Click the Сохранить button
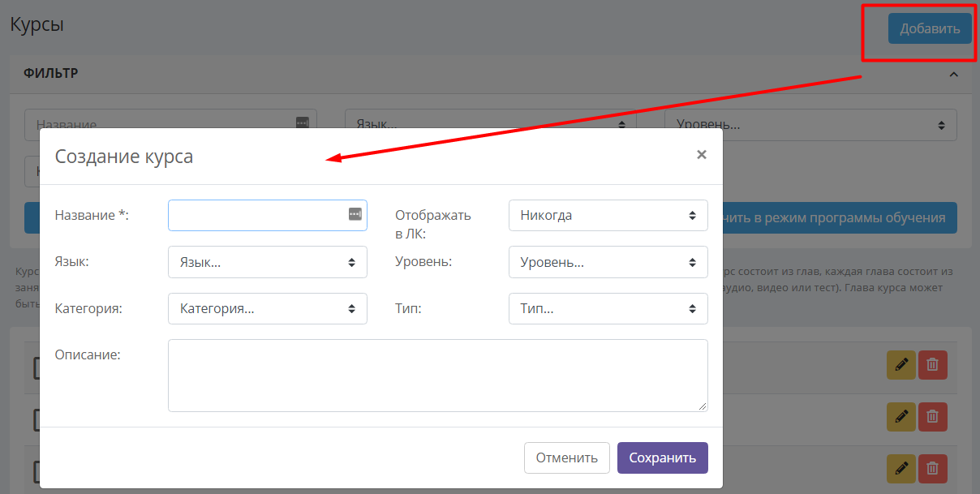Viewport: 980px width, 494px height. point(663,457)
